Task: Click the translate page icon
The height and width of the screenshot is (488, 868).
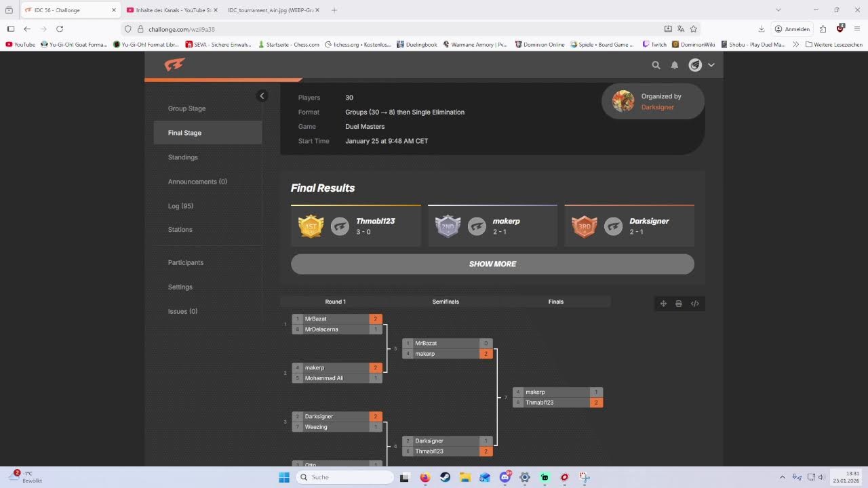Action: [681, 29]
